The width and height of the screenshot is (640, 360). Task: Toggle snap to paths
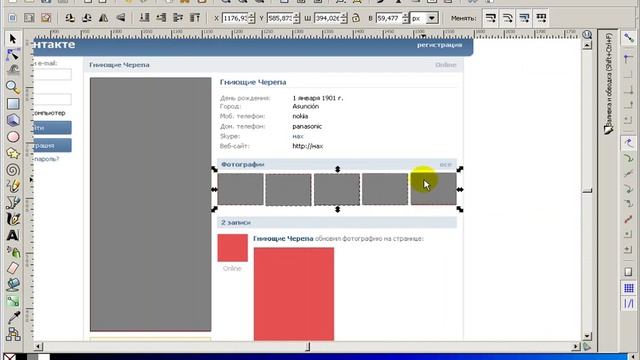pyautogui.click(x=629, y=158)
